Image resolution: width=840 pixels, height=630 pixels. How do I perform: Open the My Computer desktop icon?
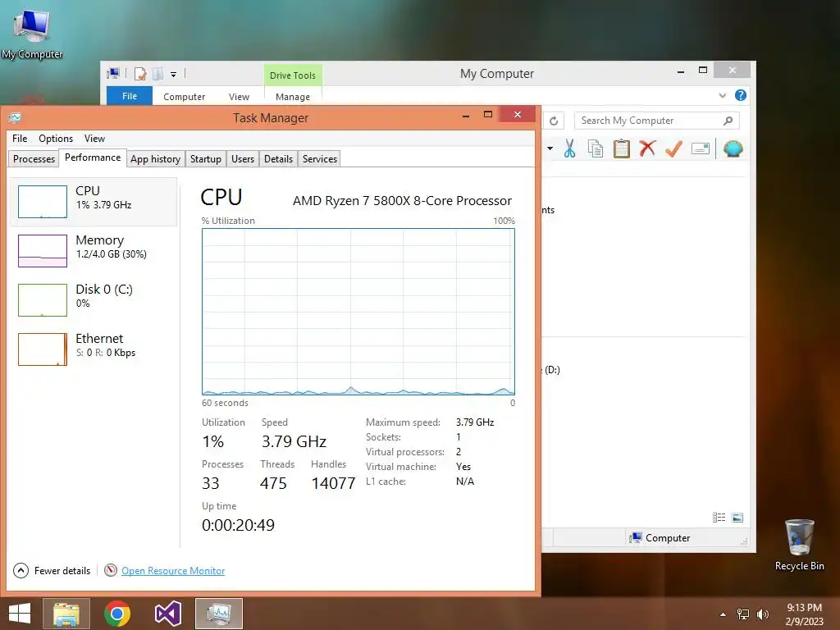pos(32,33)
